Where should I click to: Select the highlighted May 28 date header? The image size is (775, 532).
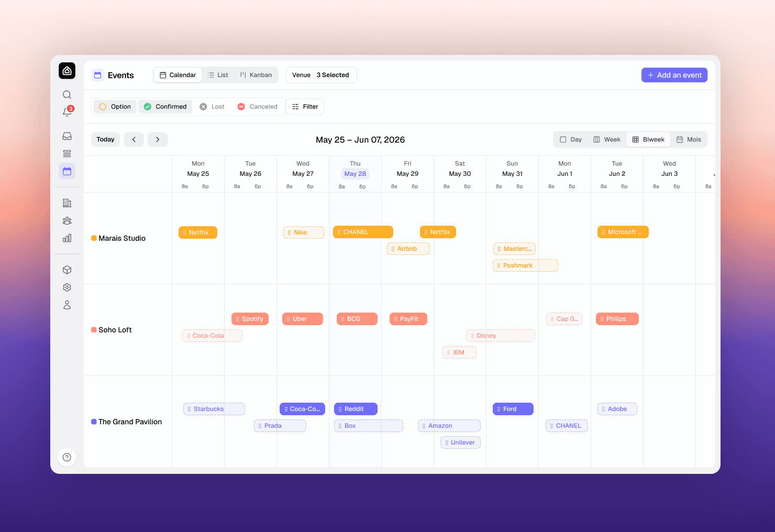pos(355,174)
